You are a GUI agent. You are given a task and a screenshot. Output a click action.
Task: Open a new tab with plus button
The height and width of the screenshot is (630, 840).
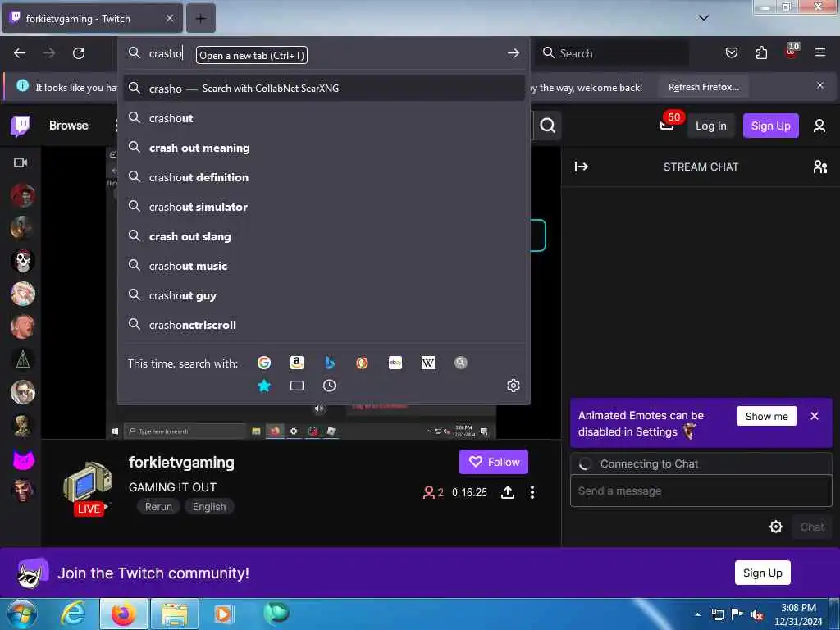pos(200,18)
